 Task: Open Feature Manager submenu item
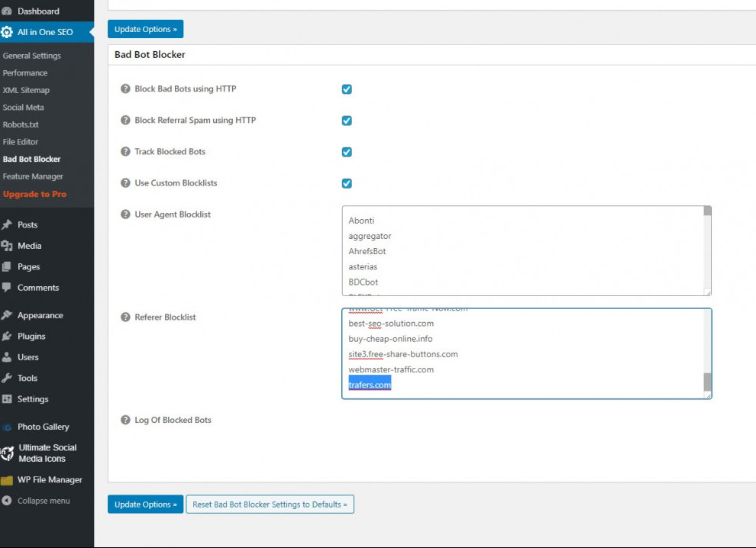(x=33, y=176)
